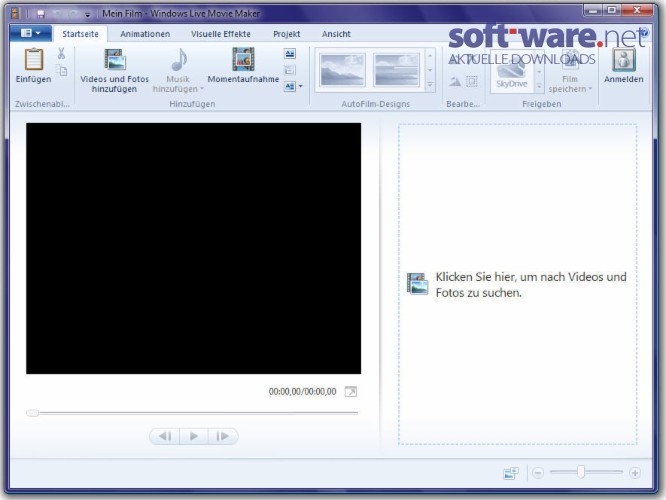Viewport: 666px width, 500px height.
Task: Click the Zwischenabl... group label
Action: click(x=42, y=104)
